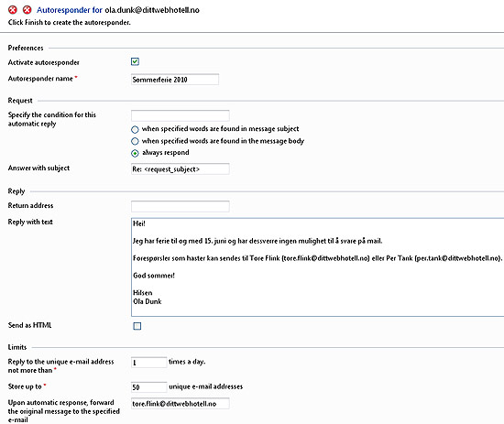Uncheck the Activate autoresponder checkbox
The width and height of the screenshot is (504, 424).
click(x=135, y=61)
